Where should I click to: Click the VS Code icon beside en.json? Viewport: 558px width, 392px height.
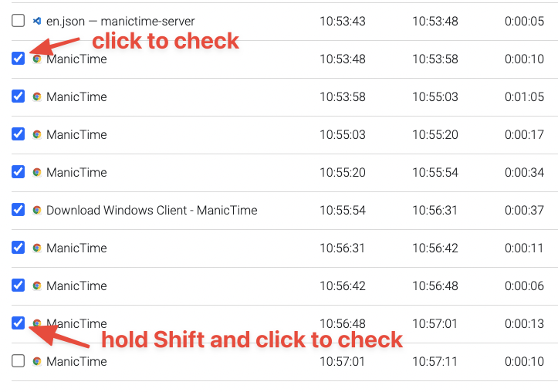click(36, 21)
